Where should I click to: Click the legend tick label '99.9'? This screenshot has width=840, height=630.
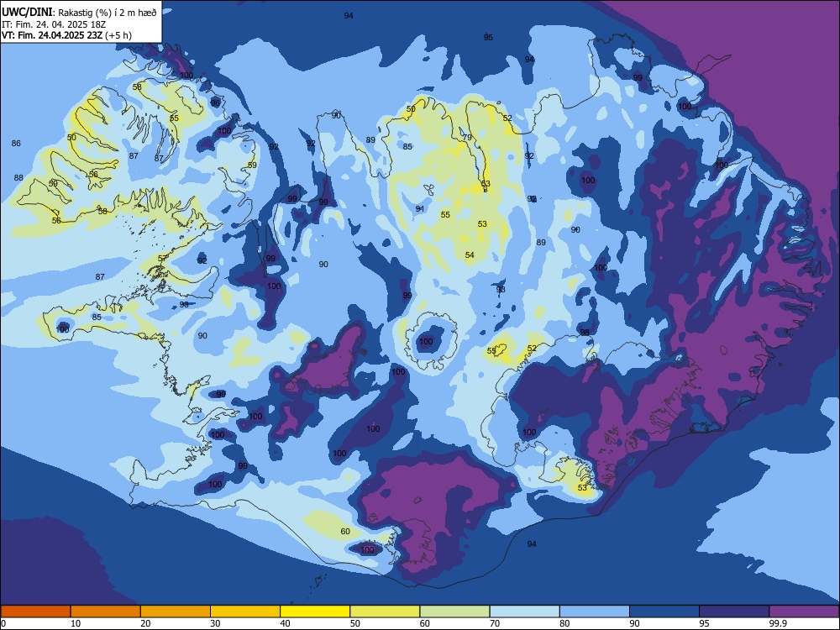tap(777, 623)
